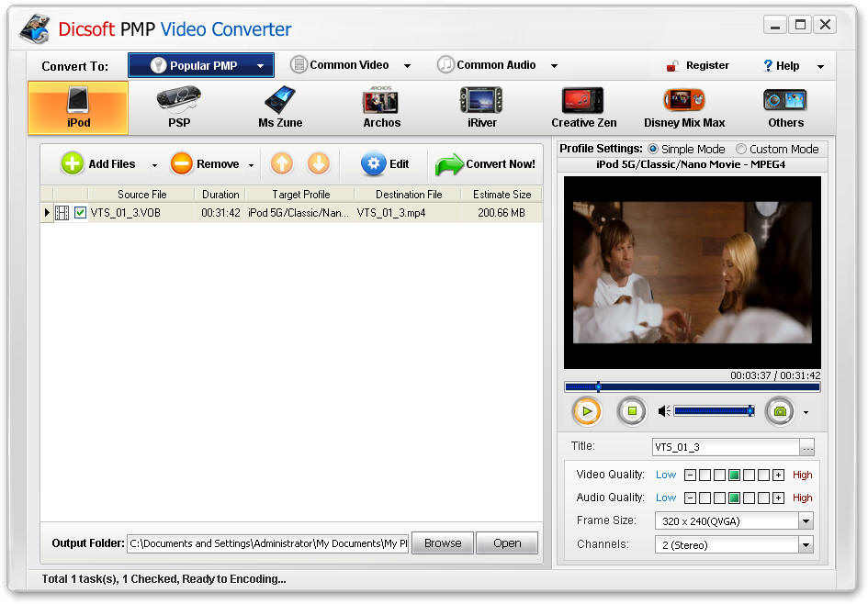Click the Title ellipsis button
This screenshot has height=604, width=868.
pos(807,447)
